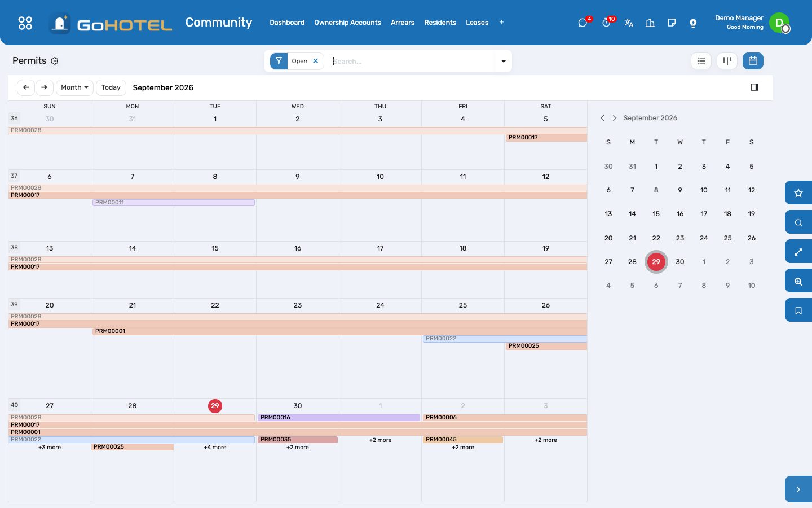The width and height of the screenshot is (812, 508).
Task: Mini calendar previous month chevron
Action: tap(603, 118)
